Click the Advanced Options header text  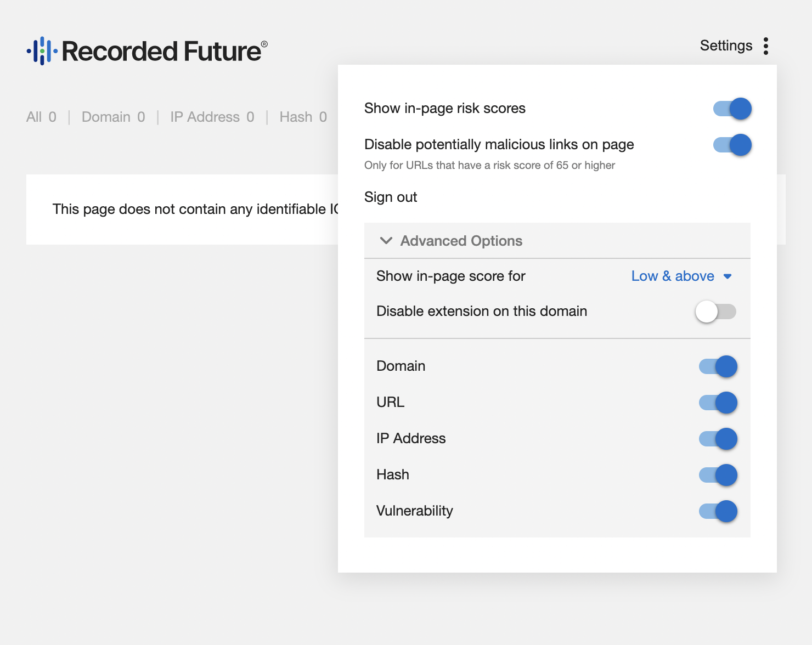pyautogui.click(x=461, y=241)
